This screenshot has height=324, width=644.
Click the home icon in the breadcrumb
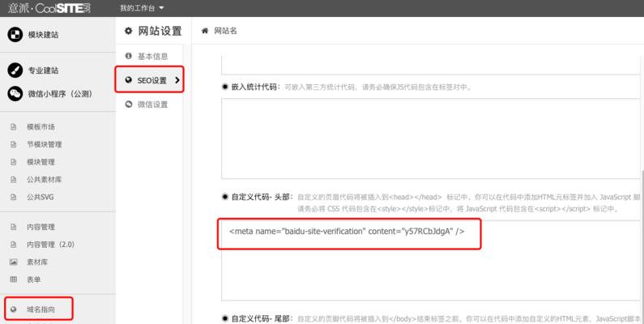[204, 31]
